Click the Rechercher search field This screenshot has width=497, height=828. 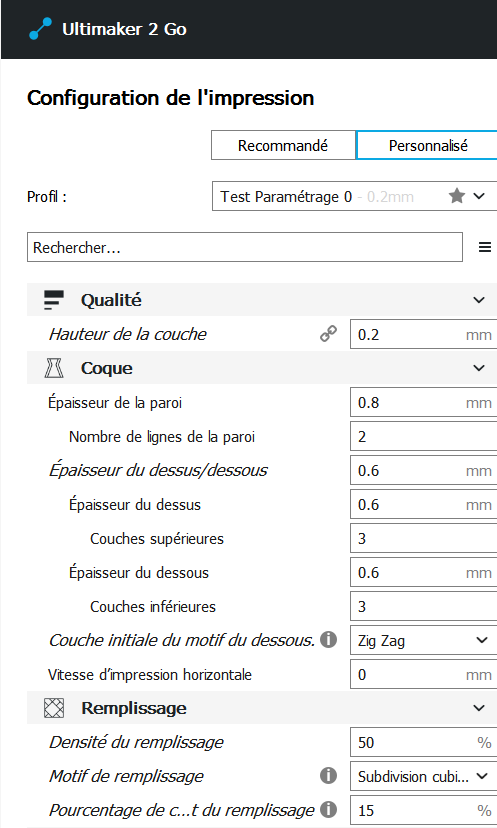[245, 247]
